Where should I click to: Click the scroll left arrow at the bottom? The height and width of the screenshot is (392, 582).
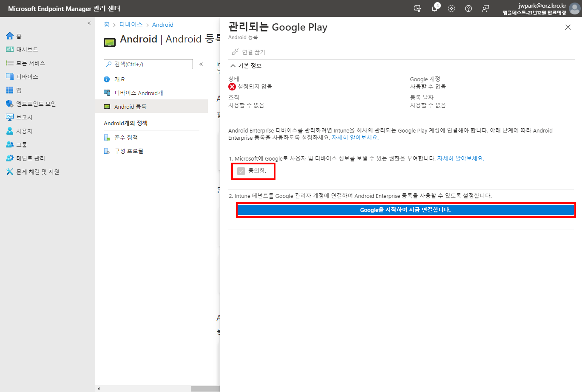[99, 389]
